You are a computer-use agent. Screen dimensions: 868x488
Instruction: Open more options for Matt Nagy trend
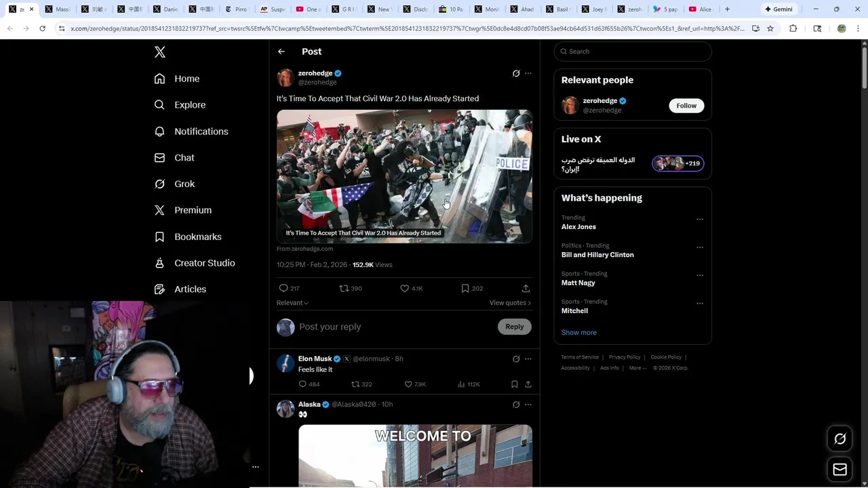pyautogui.click(x=700, y=275)
